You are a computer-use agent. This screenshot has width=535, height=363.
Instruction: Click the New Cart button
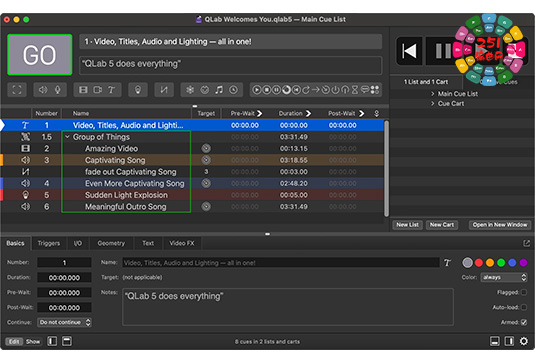(442, 225)
